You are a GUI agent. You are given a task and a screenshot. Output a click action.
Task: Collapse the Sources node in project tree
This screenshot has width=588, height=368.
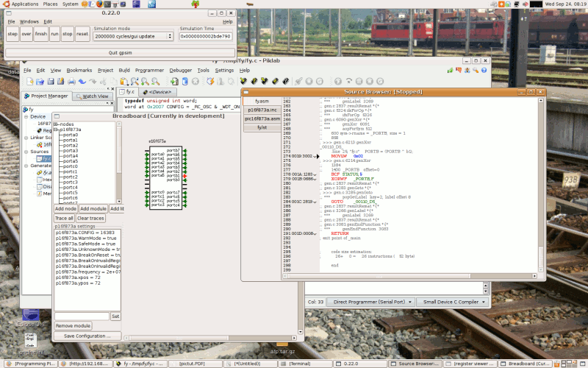pyautogui.click(x=25, y=152)
